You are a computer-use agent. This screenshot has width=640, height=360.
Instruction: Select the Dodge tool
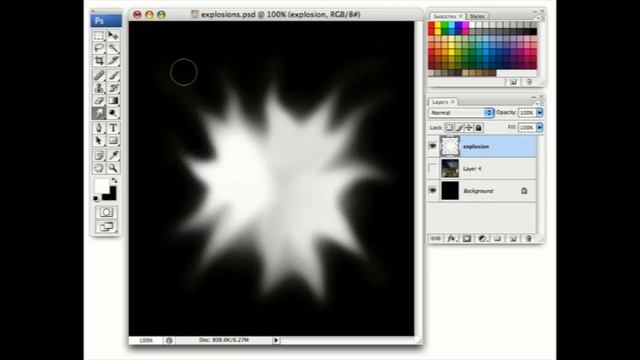tap(113, 113)
